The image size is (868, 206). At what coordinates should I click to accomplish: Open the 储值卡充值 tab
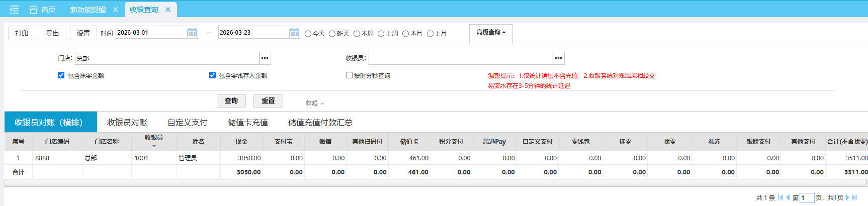247,122
